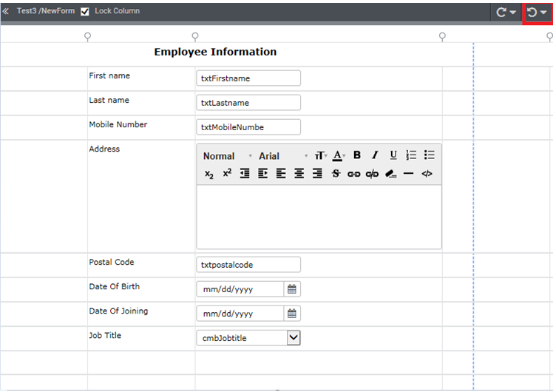Screen dimensions: 556x392
Task: Expand the cmbJobtitle dropdown arrow
Action: coord(294,338)
